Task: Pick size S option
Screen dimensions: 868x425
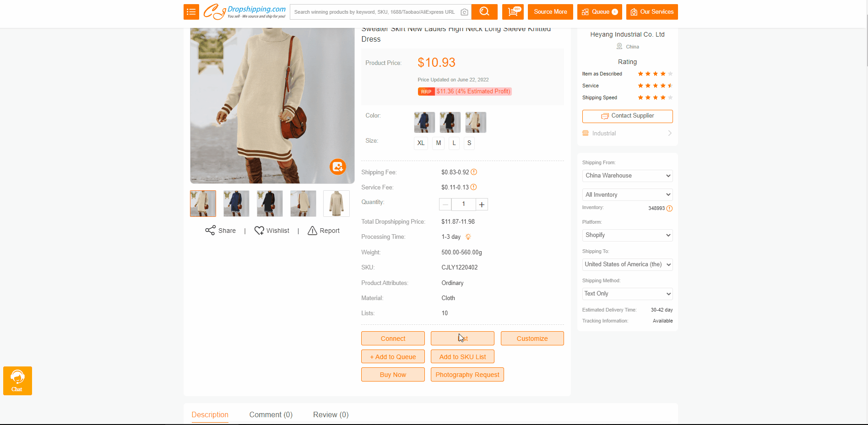Action: pyautogui.click(x=469, y=143)
